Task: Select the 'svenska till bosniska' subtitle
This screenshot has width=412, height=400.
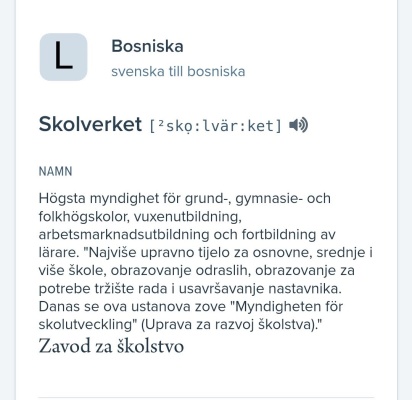Action: (x=178, y=71)
